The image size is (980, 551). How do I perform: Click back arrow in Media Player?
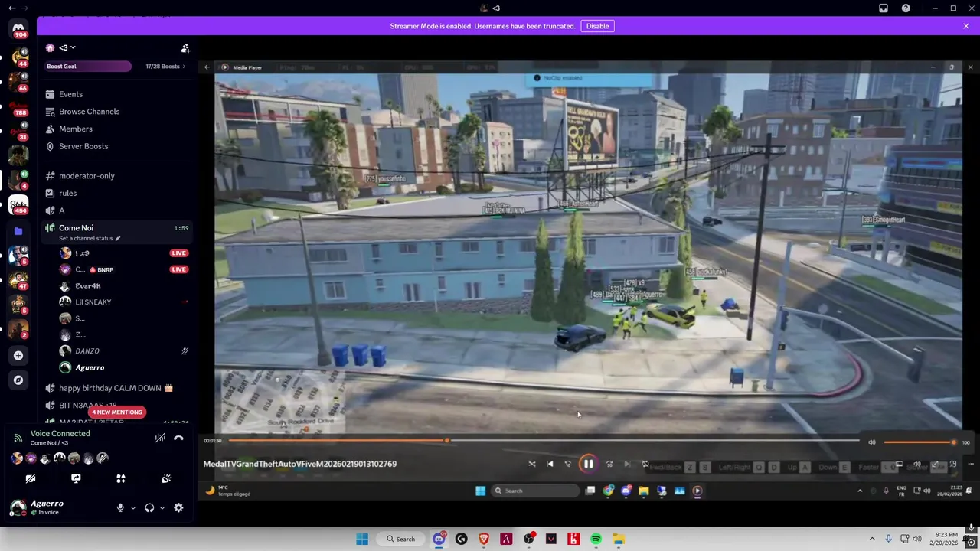coord(207,67)
